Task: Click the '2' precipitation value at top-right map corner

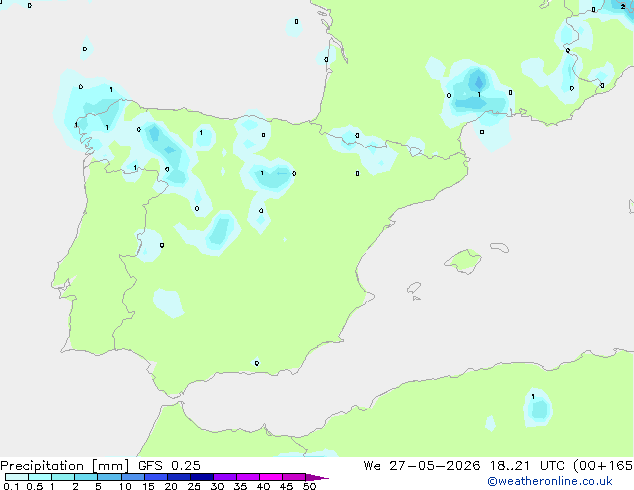Action: pos(623,7)
